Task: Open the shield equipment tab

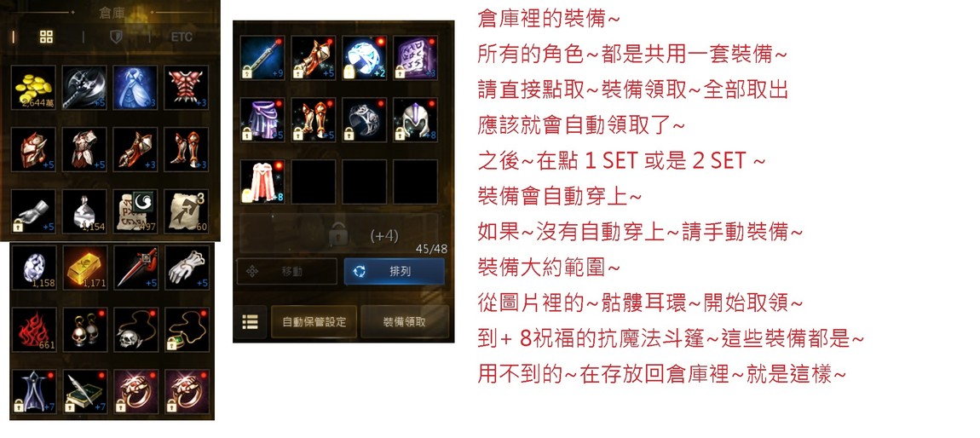Action: pos(116,37)
